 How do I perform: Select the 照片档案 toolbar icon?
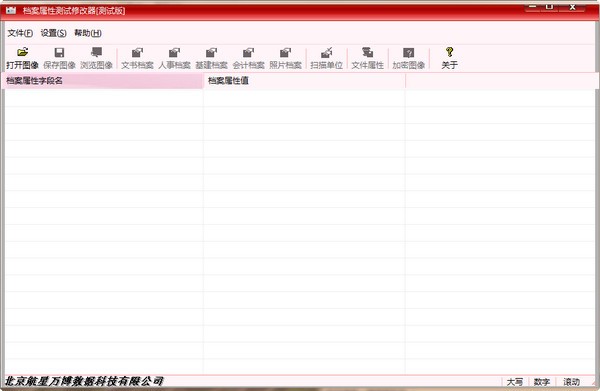click(285, 52)
